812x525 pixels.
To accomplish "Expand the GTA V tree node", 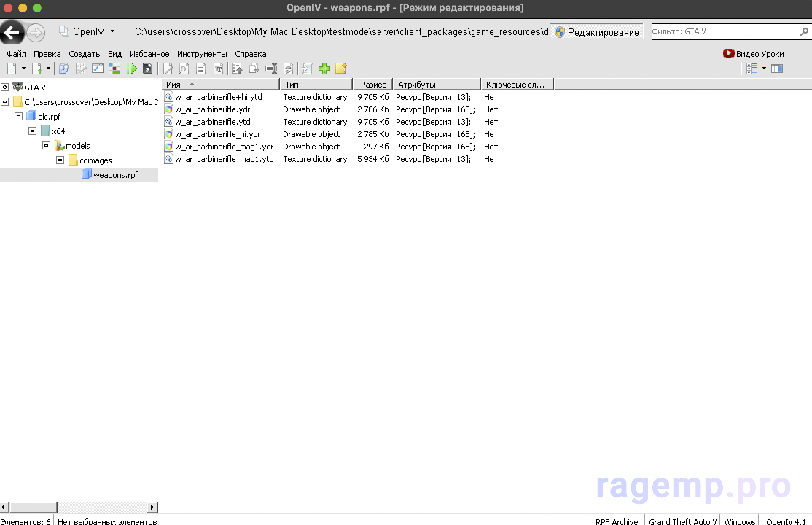I will click(5, 87).
